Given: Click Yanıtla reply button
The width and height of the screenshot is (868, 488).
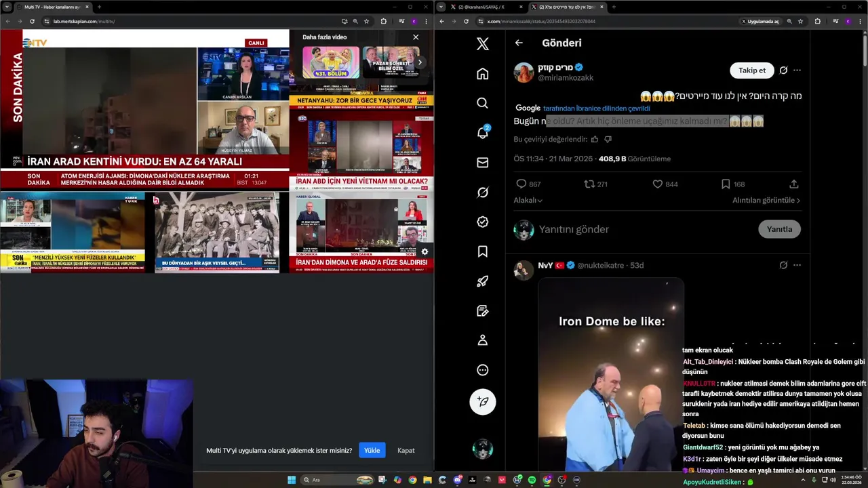Looking at the screenshot, I should point(779,229).
